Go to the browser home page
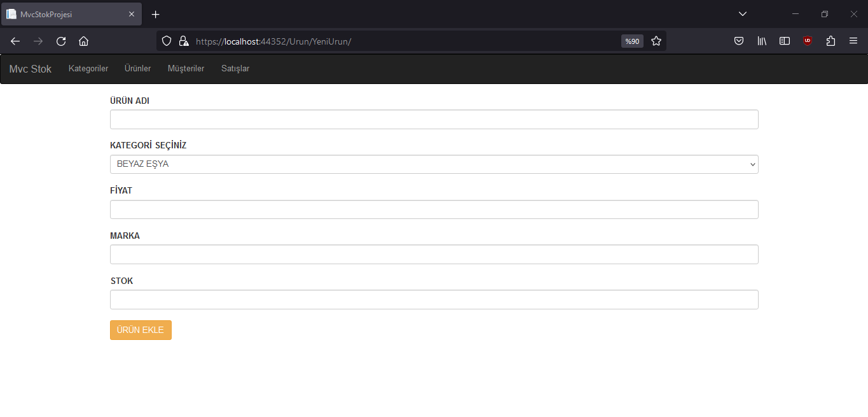The image size is (868, 417). click(x=83, y=41)
